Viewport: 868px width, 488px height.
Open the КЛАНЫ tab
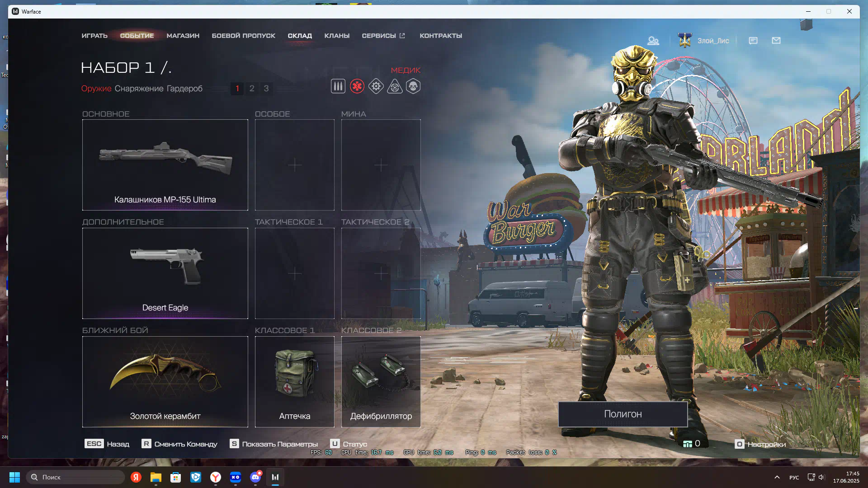(x=337, y=36)
